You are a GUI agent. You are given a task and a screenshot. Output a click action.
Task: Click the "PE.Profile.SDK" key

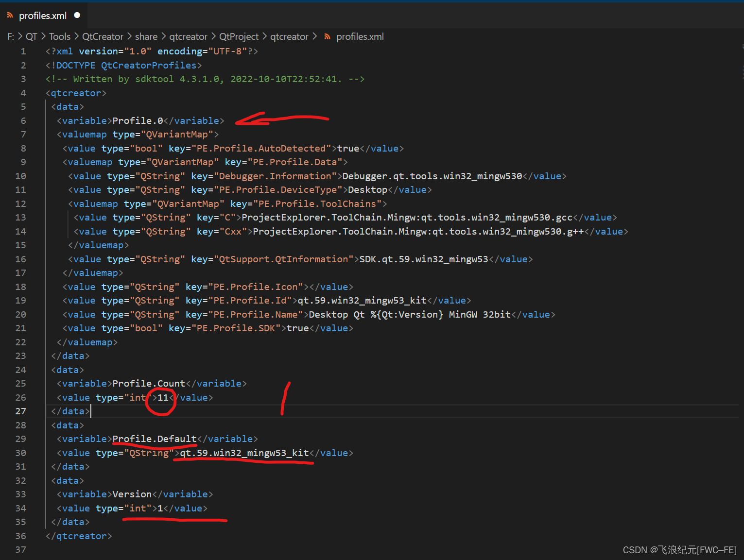tap(236, 328)
